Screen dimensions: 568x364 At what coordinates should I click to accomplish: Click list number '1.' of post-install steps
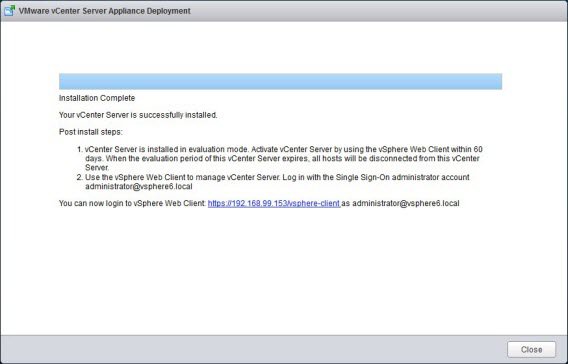click(80, 149)
